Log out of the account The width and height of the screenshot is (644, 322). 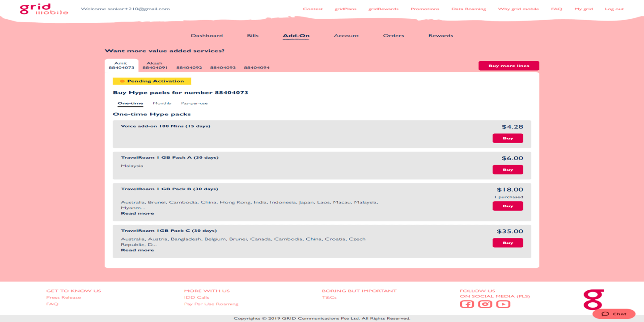[614, 9]
